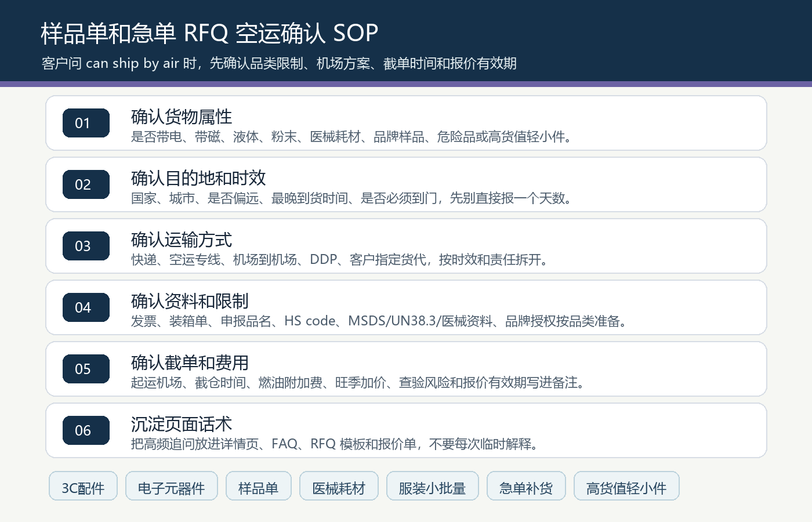
Task: Click the description starting 国家、城市
Action: click(353, 198)
